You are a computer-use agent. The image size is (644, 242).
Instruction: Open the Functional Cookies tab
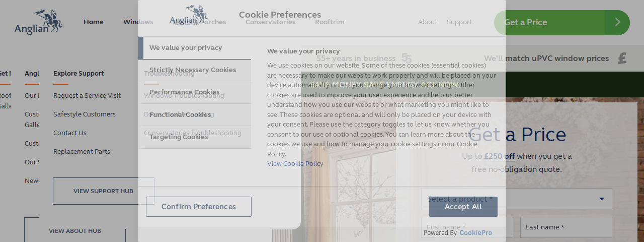pos(195,114)
